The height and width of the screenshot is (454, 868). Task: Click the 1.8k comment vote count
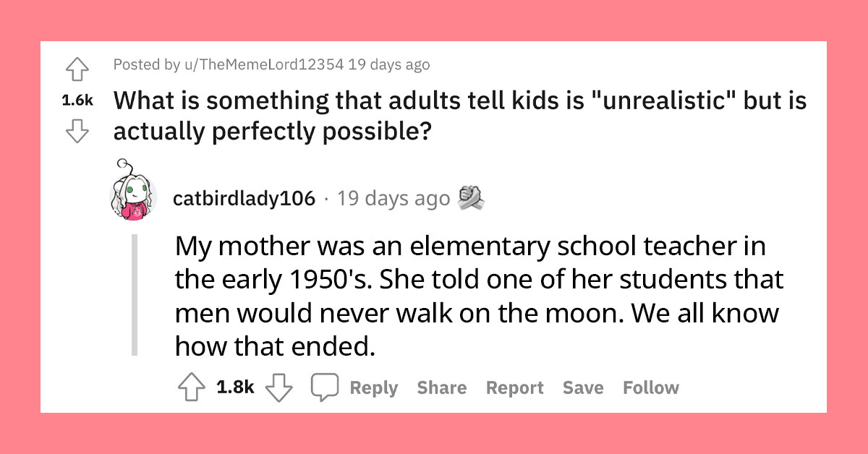coord(237,387)
